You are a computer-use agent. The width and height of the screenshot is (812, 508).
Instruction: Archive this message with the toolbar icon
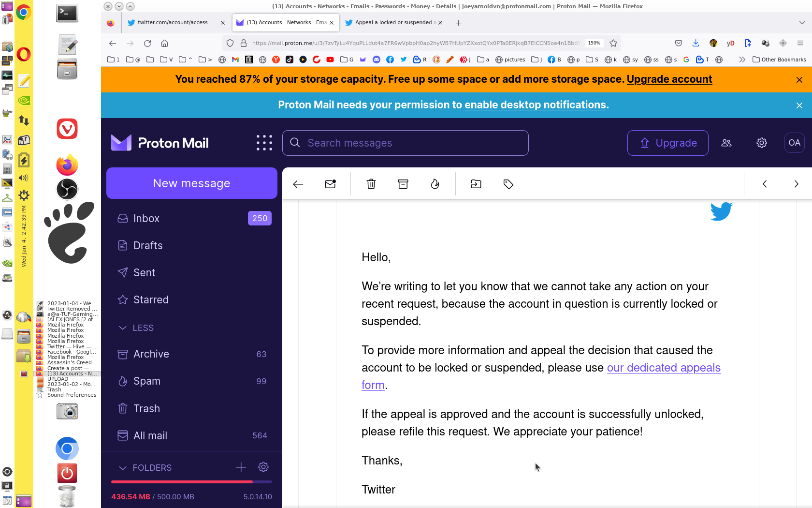click(403, 184)
